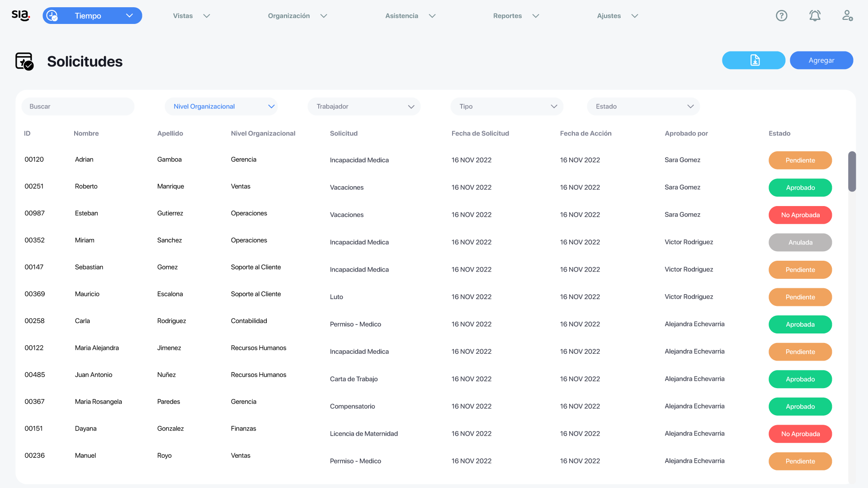Click the clock icon in Tiempo selector

[x=52, y=16]
